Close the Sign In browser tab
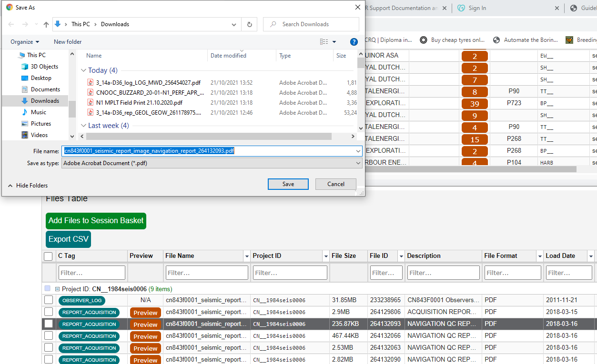 pos(557,8)
